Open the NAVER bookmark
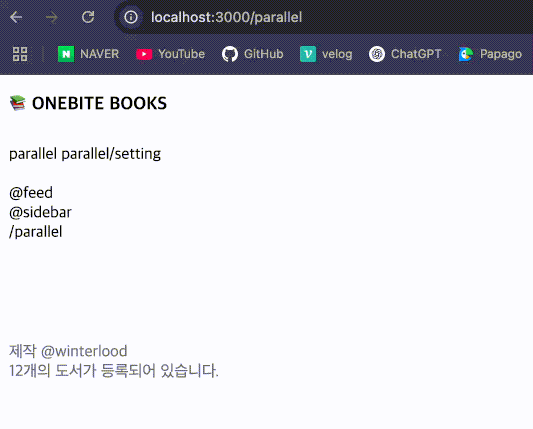The width and height of the screenshot is (533, 429). (x=88, y=54)
